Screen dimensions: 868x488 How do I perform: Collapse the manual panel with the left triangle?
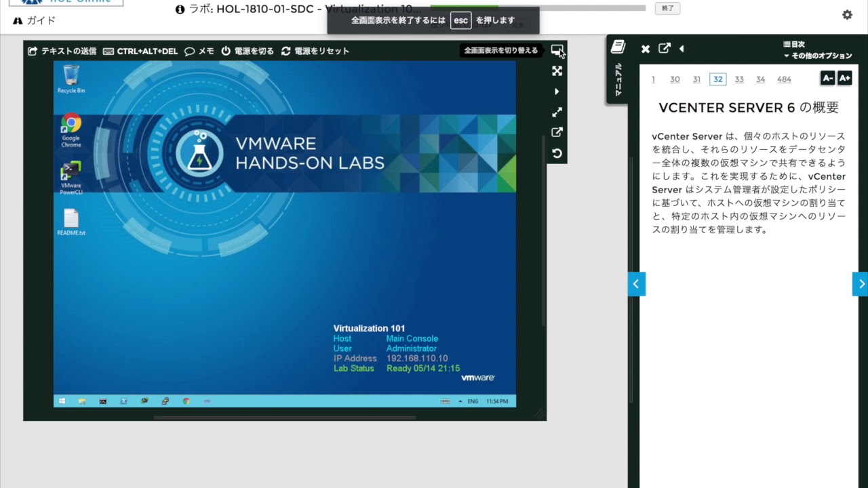(682, 49)
